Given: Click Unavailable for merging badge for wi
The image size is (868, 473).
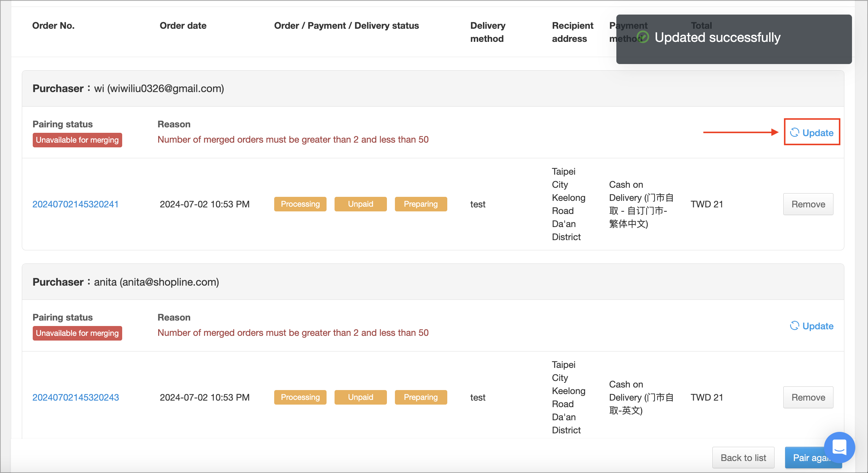Looking at the screenshot, I should coord(77,140).
